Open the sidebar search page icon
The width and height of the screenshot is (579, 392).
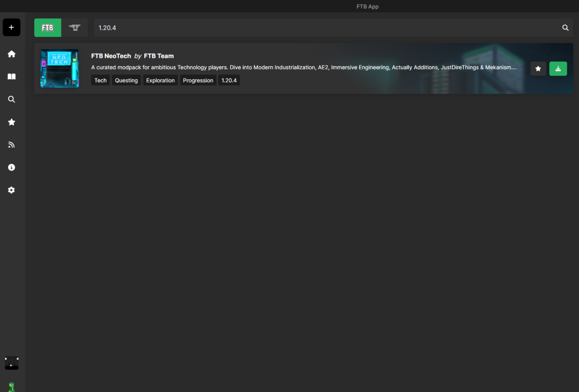pyautogui.click(x=11, y=99)
